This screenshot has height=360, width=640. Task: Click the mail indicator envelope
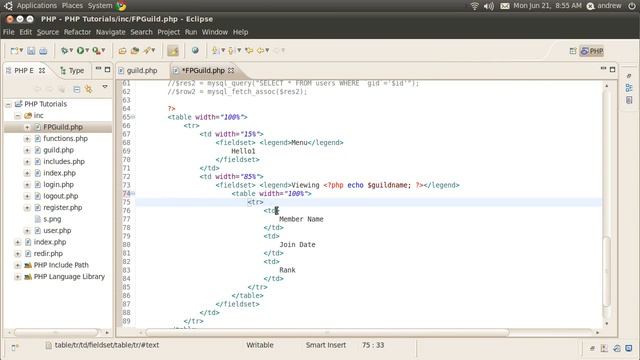click(x=505, y=6)
